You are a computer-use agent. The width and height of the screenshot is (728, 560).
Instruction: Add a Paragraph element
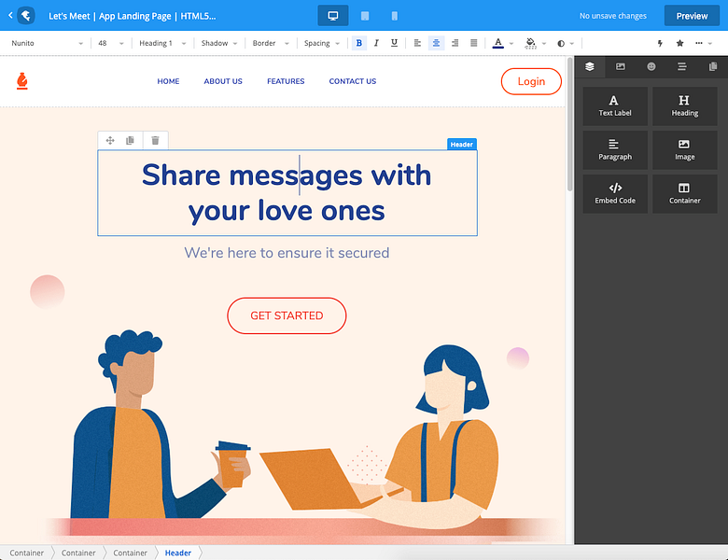[x=615, y=149]
